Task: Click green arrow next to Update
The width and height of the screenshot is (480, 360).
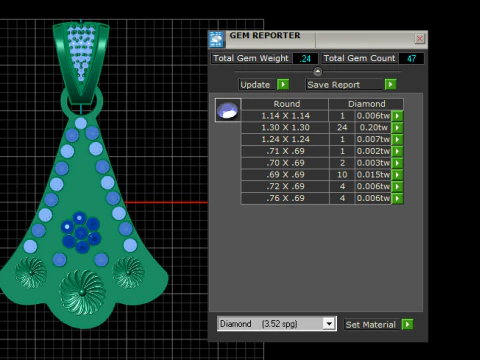Action: coord(283,84)
